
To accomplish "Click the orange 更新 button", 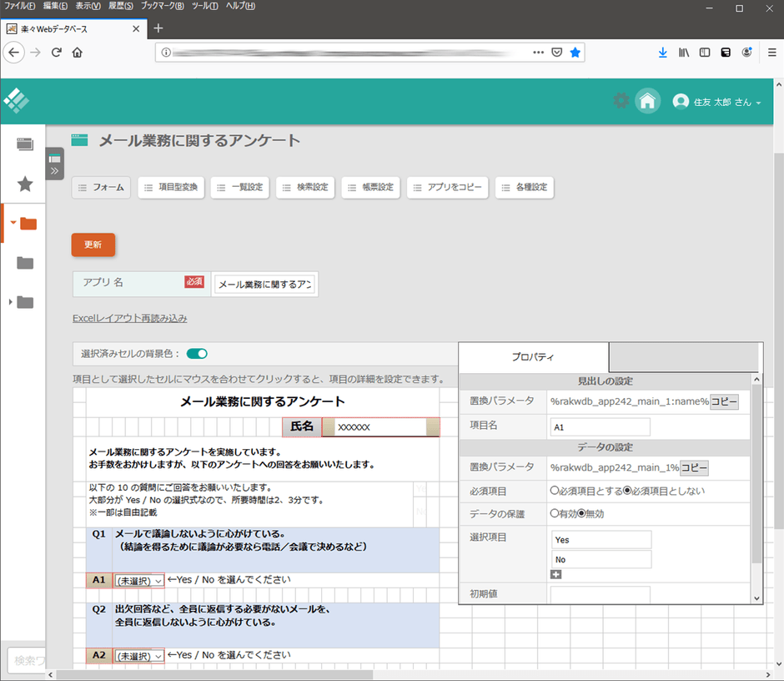I will 93,245.
